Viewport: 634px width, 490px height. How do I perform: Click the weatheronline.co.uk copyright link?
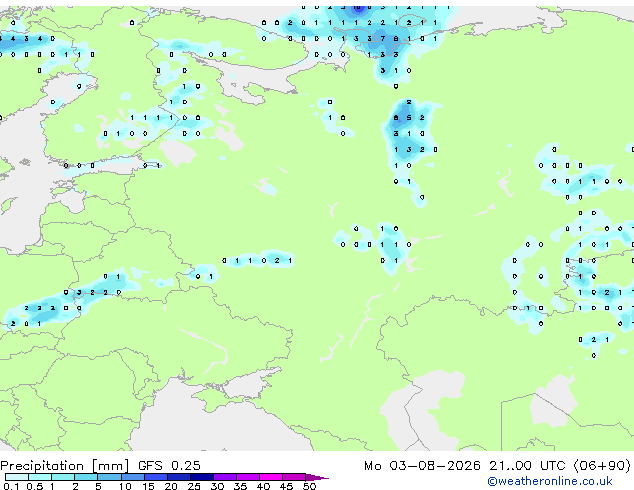click(x=550, y=481)
